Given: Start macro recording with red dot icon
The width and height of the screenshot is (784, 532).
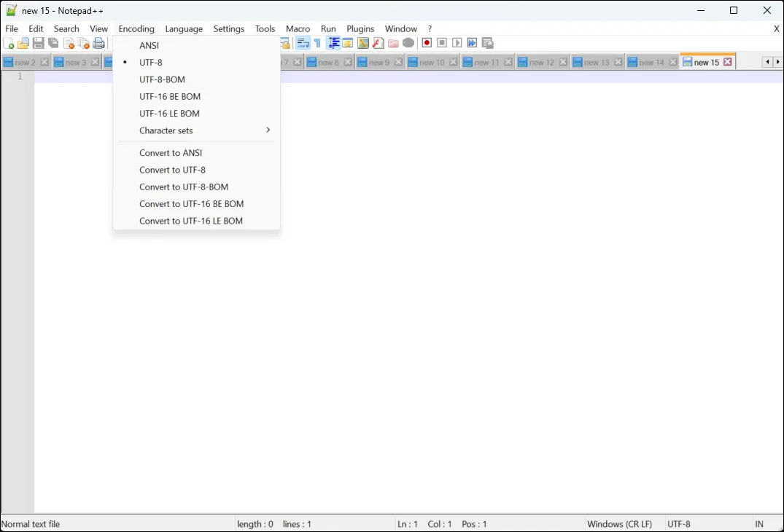Looking at the screenshot, I should pos(427,44).
